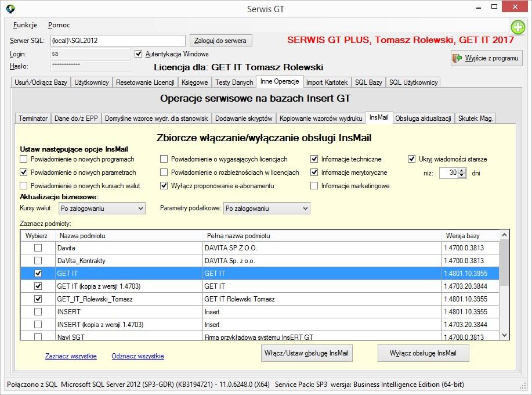Uncheck GET_IT_Rolewski_Tomasz row checkbox
The image size is (532, 395).
(38, 299)
